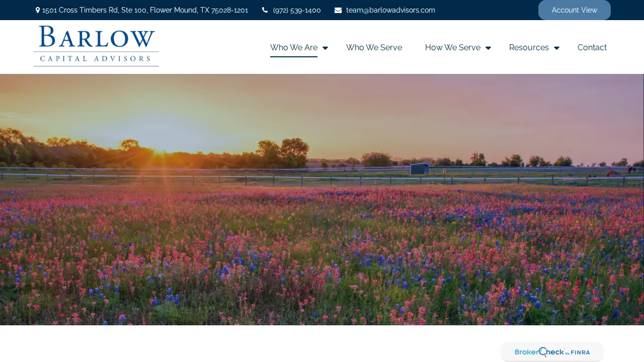Call the (972) 539-1400 phone link

[297, 10]
